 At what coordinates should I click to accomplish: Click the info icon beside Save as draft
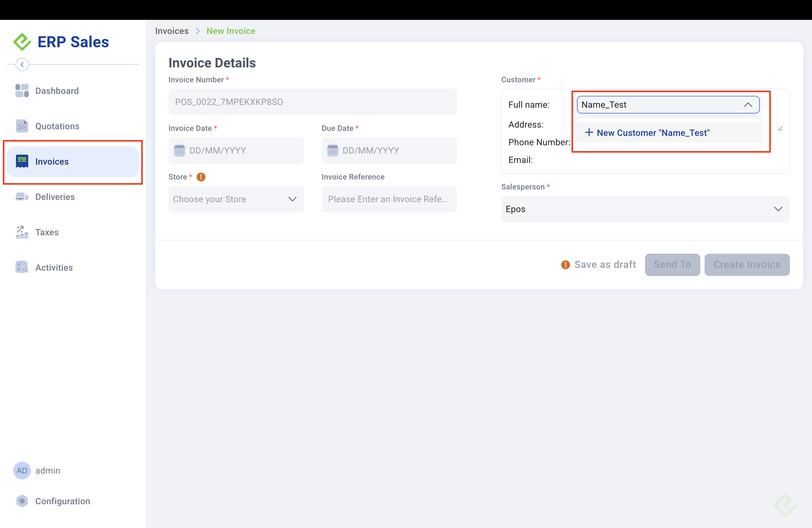click(565, 265)
